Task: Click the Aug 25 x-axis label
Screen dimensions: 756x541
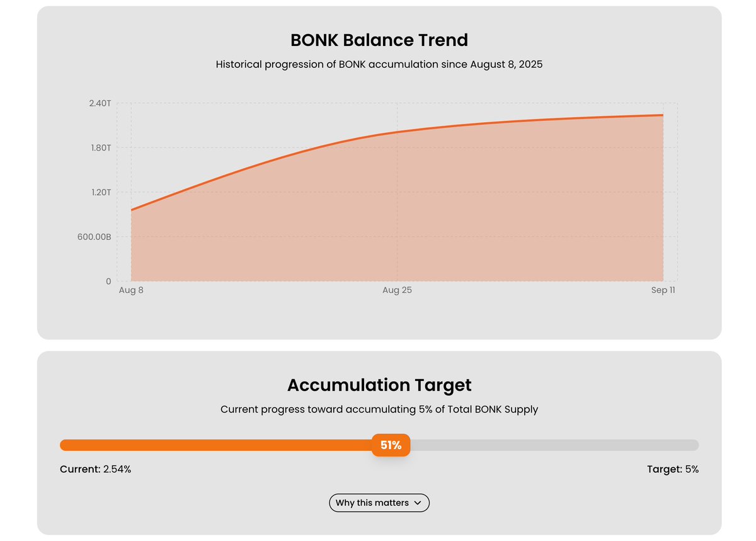Action: pos(397,290)
